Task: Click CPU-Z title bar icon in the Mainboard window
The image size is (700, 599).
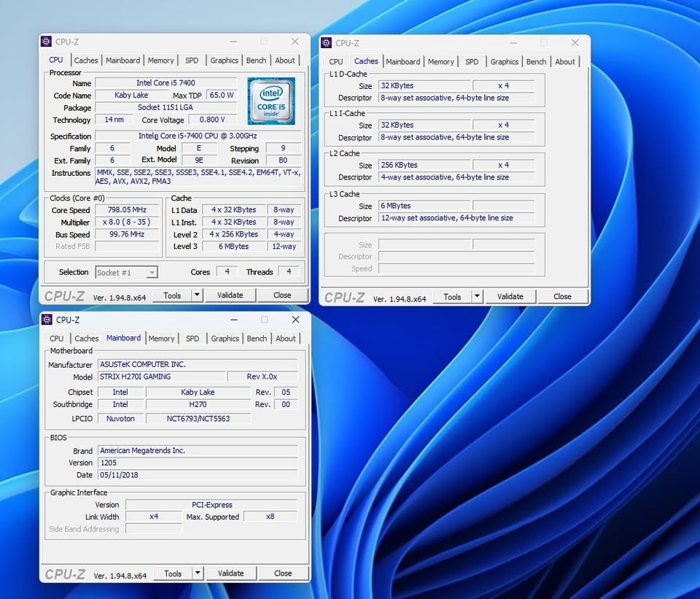Action: (47, 320)
